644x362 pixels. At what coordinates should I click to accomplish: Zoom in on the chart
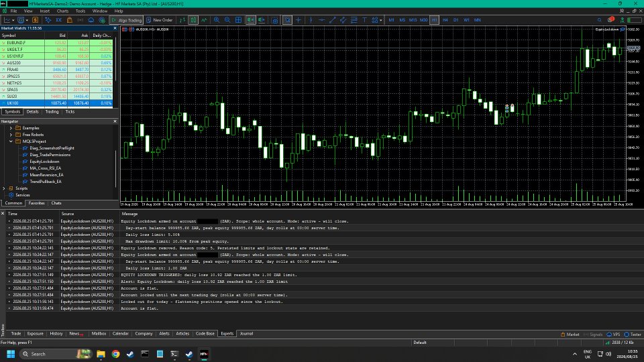click(217, 19)
